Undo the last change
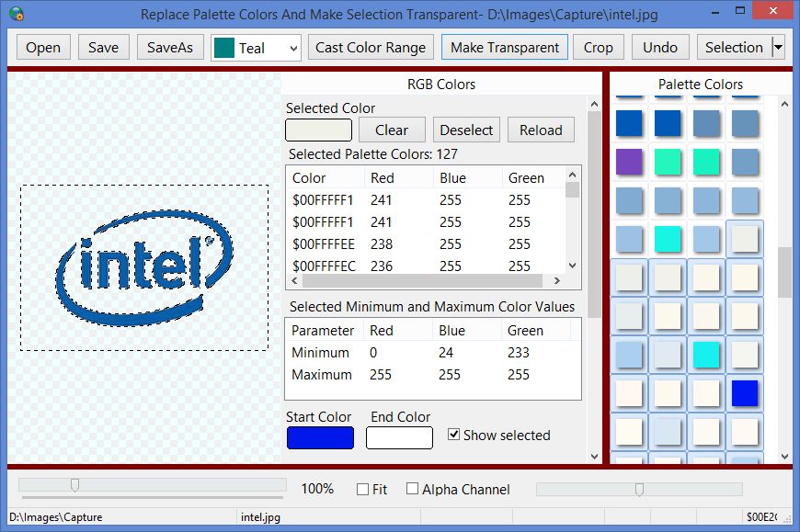 (660, 48)
